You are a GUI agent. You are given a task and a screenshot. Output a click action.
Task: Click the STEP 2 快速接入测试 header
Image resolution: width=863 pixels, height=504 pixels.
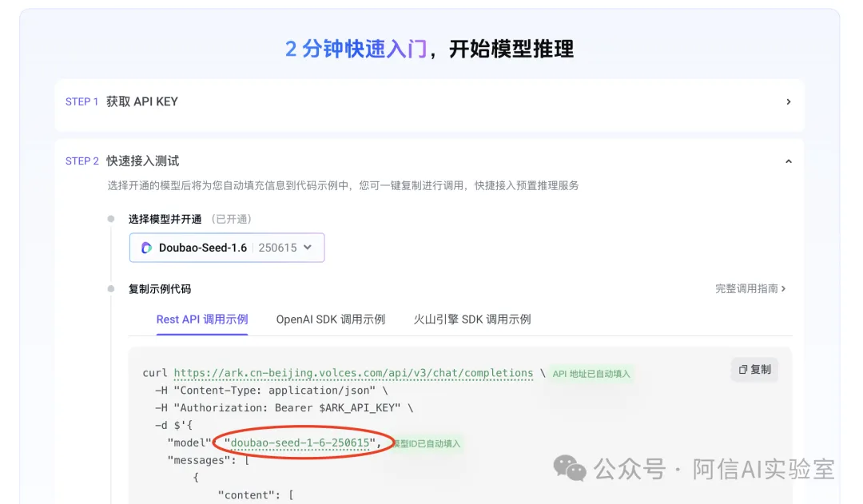tap(122, 161)
